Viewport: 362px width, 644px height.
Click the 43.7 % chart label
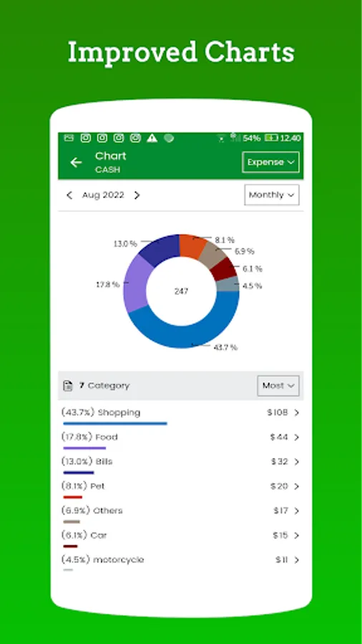pos(225,348)
